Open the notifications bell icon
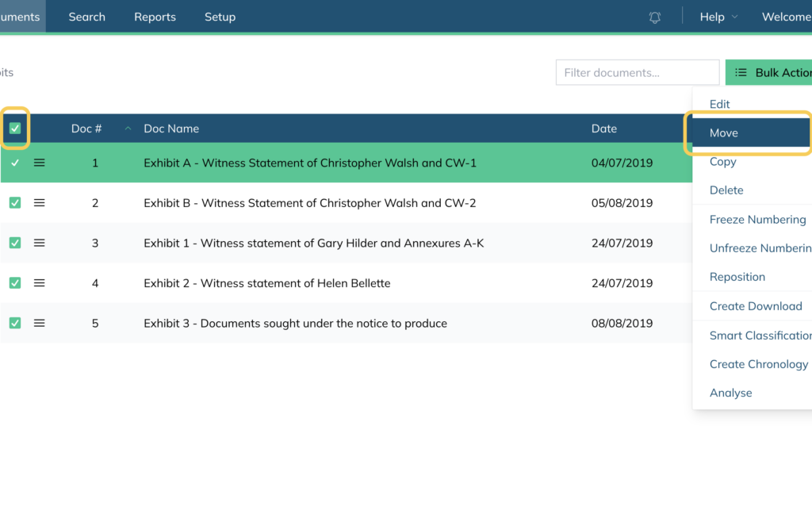Screen dimensions: 812x522 coord(654,17)
